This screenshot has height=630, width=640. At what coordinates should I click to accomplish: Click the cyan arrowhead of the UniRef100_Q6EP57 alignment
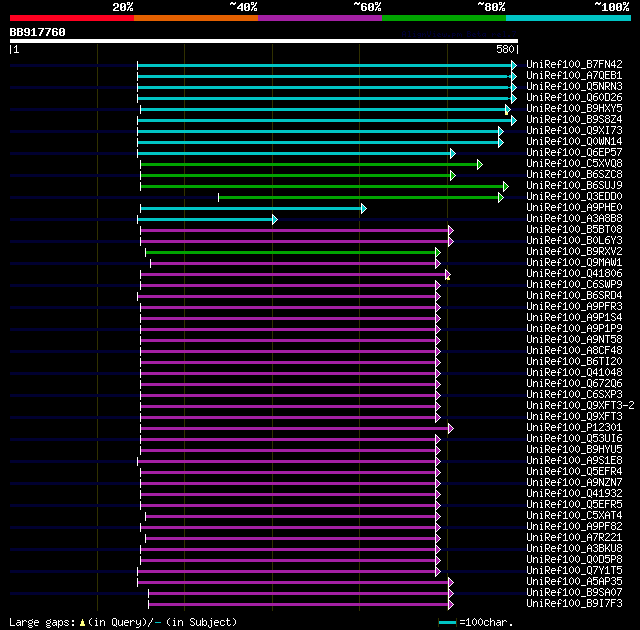coord(453,153)
